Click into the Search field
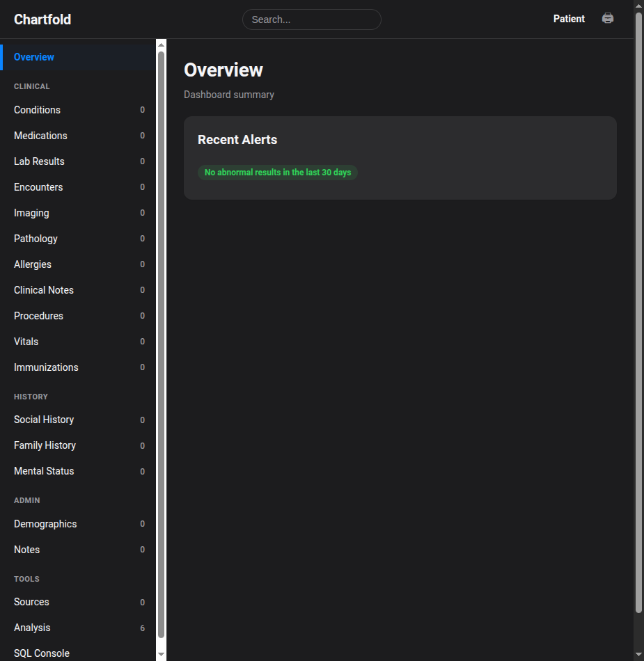 pyautogui.click(x=311, y=19)
